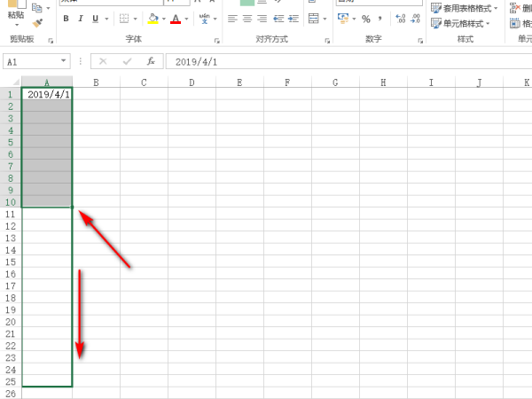Align text left
532x399 pixels.
pyautogui.click(x=232, y=19)
